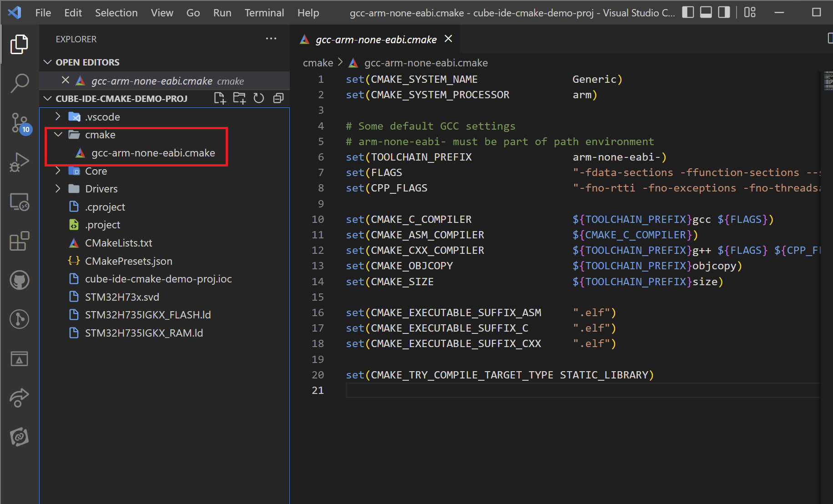833x504 pixels.
Task: Open the bottom swirl icon in activity bar
Action: click(x=19, y=437)
